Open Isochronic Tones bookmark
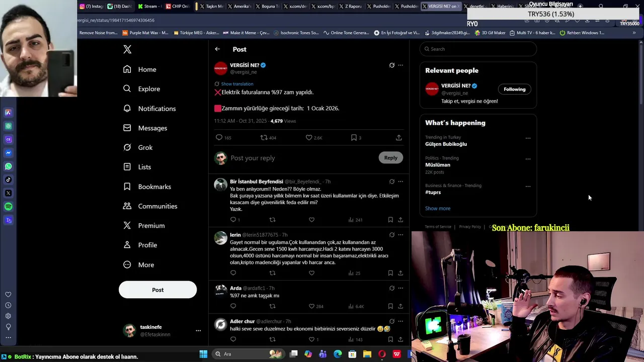Image resolution: width=644 pixels, height=362 pixels. (x=296, y=33)
